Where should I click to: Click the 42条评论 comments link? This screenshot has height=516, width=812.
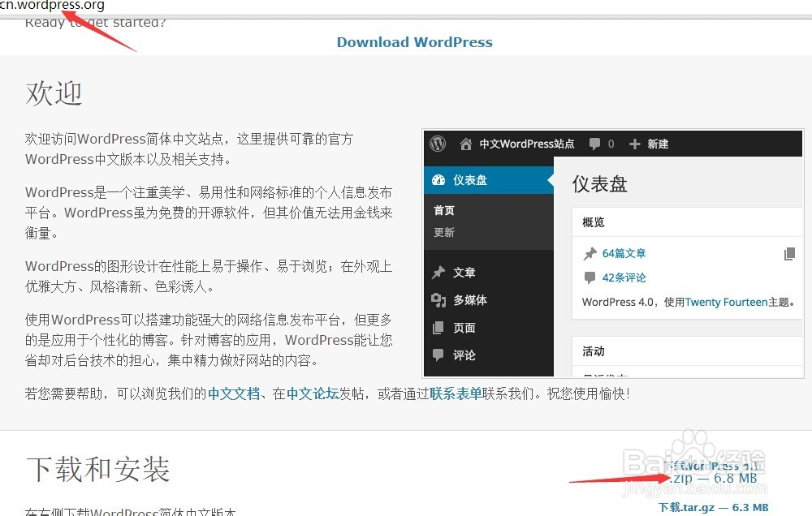click(623, 277)
